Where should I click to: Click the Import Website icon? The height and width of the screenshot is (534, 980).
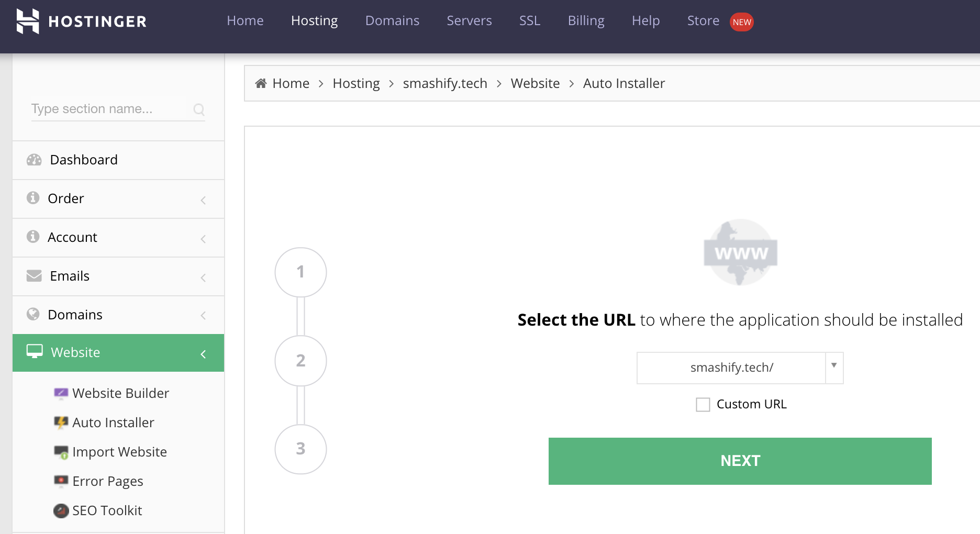[61, 452]
